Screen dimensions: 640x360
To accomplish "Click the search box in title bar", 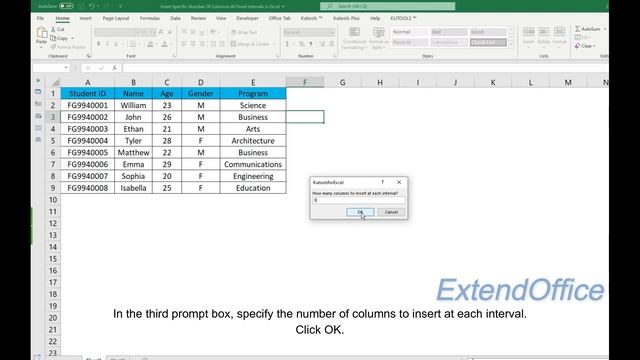I will pyautogui.click(x=388, y=6).
